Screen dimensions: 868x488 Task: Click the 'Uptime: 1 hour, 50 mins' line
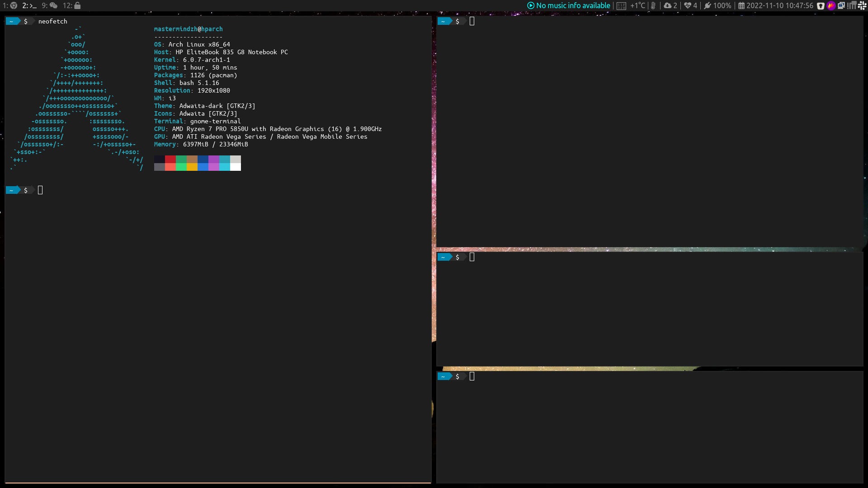pyautogui.click(x=195, y=67)
